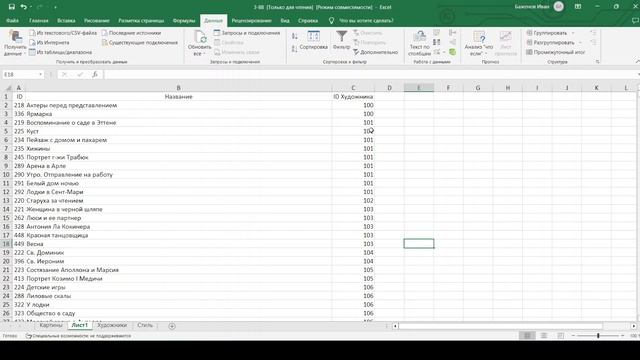This screenshot has width=640, height=360.
Task: Expand the Разгруппировать dropdown arrow
Action: tap(580, 42)
